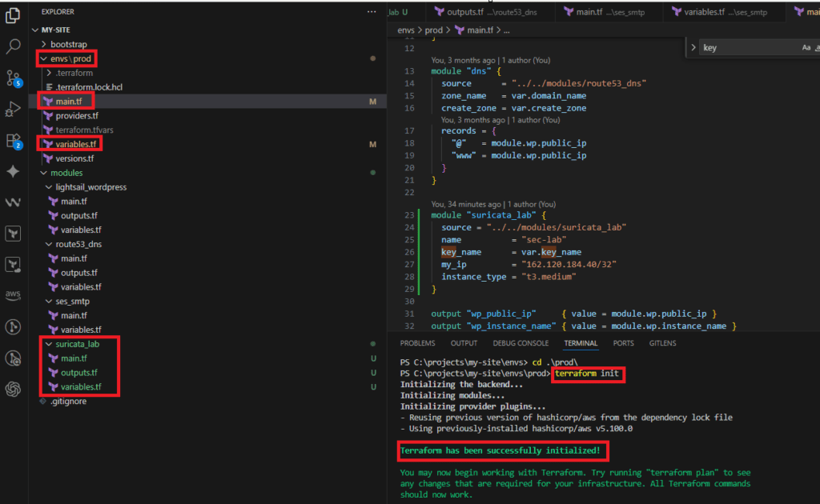820x504 pixels.
Task: Switch to the PROBLEMS panel tab
Action: 417,343
